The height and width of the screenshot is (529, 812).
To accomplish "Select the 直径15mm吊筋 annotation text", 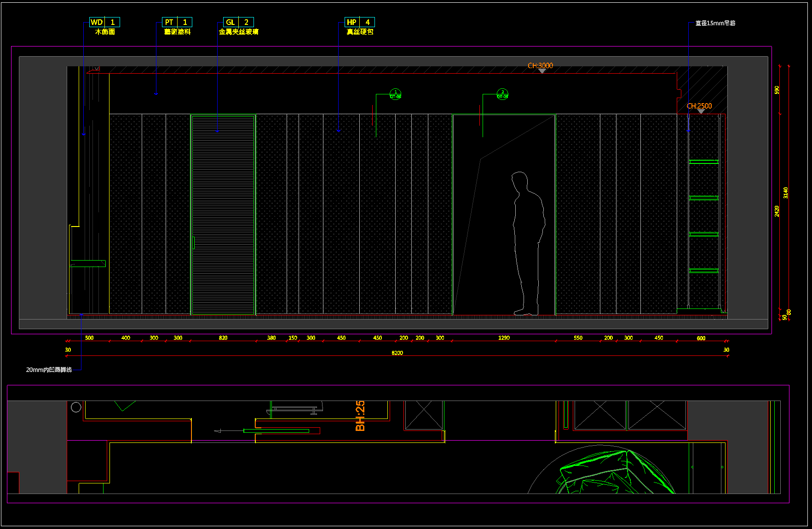I will [715, 23].
